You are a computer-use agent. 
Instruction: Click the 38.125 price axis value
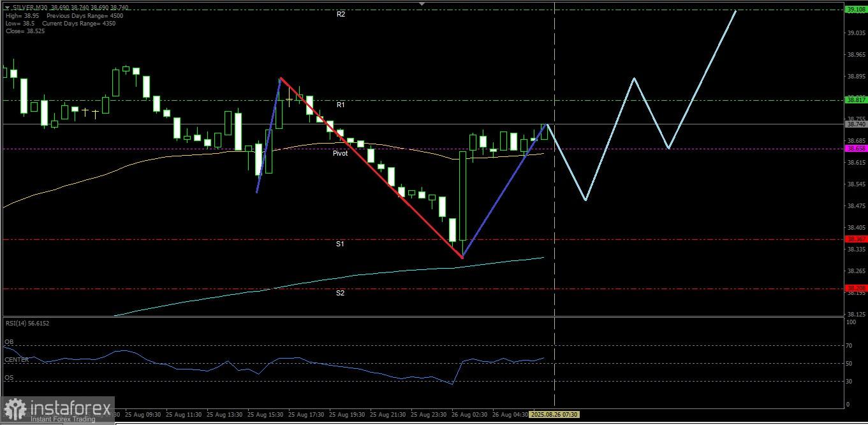coord(856,314)
